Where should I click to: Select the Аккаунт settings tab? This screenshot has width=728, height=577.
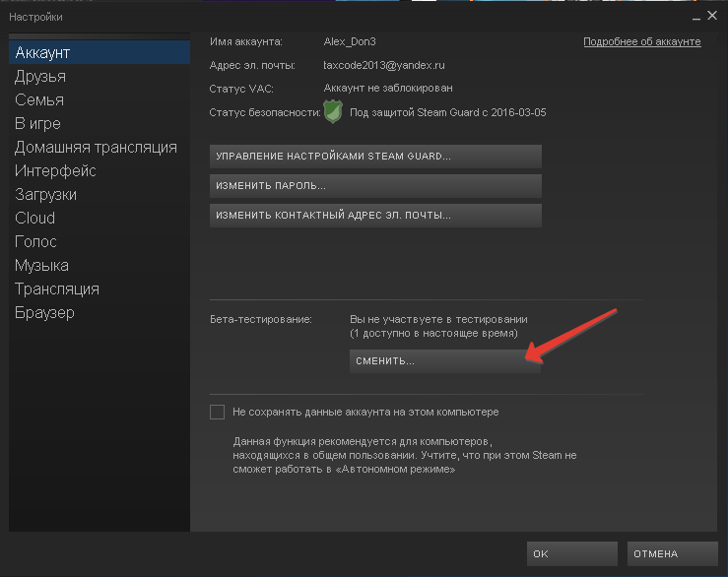coord(42,52)
